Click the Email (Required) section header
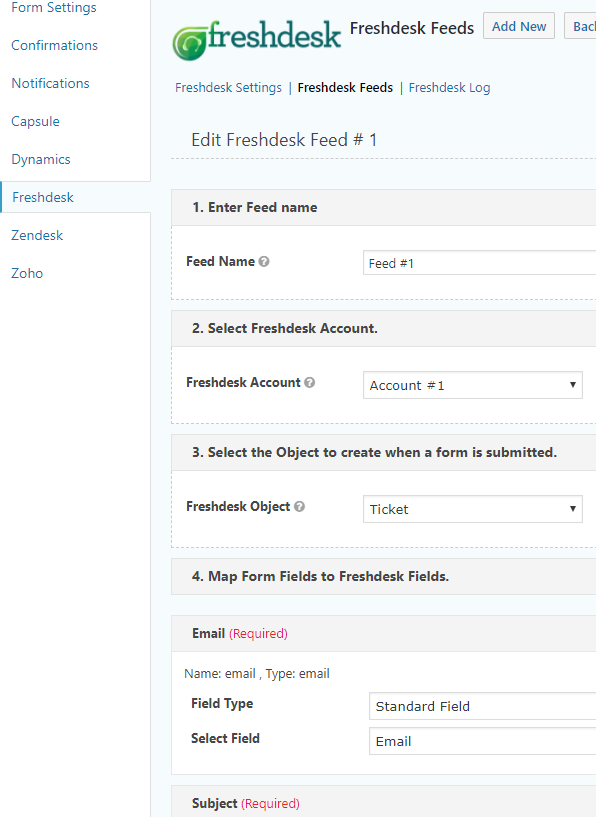Viewport: 596px width, 817px height. click(383, 634)
